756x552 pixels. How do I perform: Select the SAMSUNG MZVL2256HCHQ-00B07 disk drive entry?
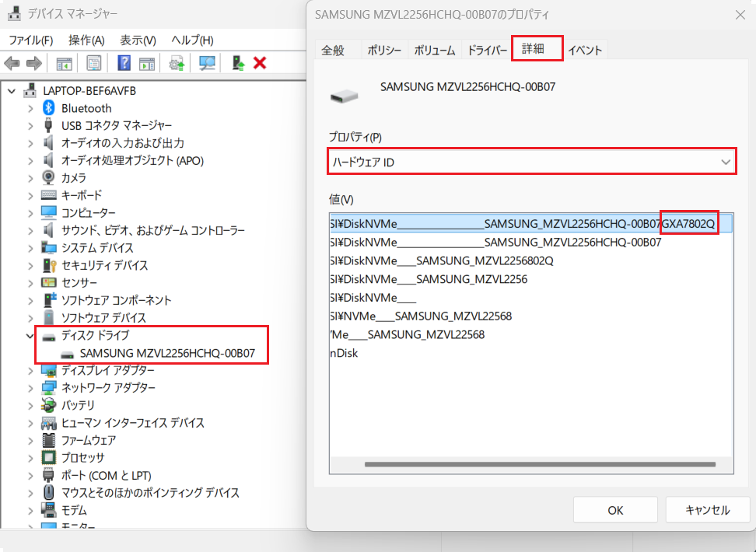point(167,353)
